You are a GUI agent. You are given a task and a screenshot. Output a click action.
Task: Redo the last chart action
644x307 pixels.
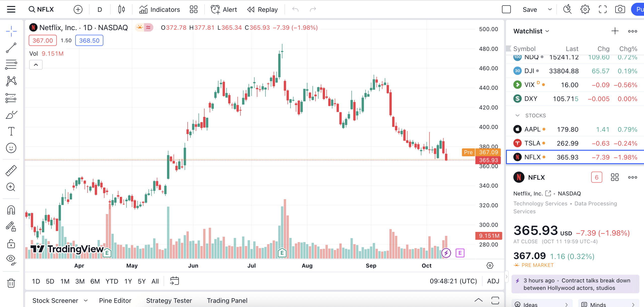coord(313,10)
